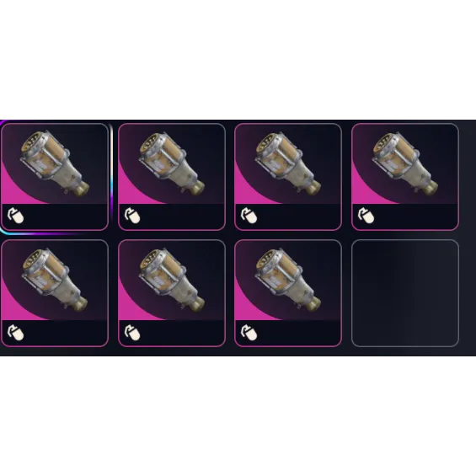
Task: Select the canister item in bottom row first slot
Action: pos(55,280)
